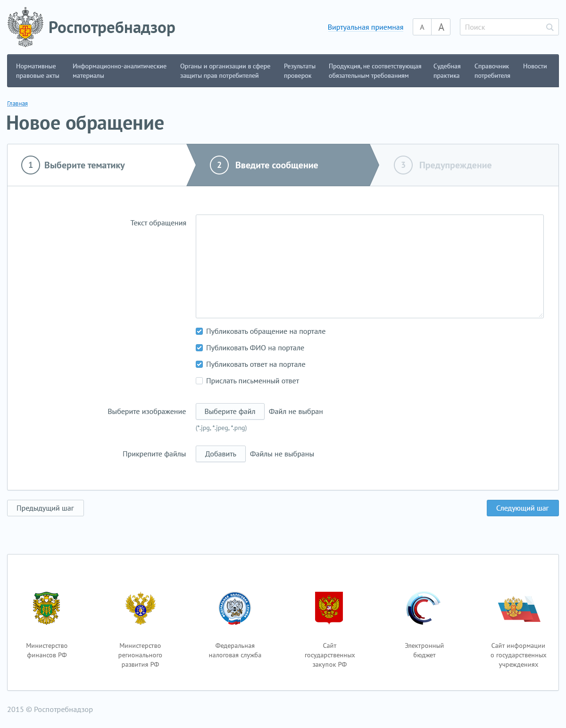This screenshot has height=728, width=566.
Task: Toggle 'Публиковать ФИО на портале' checkbox
Action: coord(200,348)
